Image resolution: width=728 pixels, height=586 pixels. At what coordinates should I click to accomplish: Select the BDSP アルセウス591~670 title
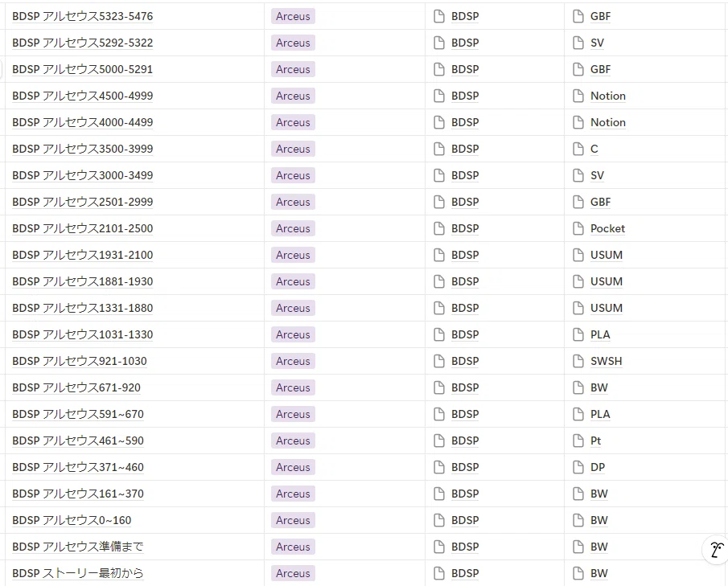click(78, 414)
